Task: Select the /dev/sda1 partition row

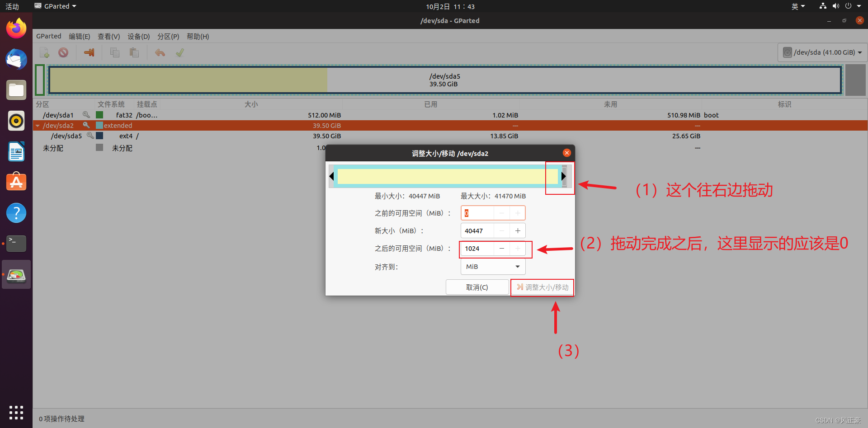Action: coord(450,115)
